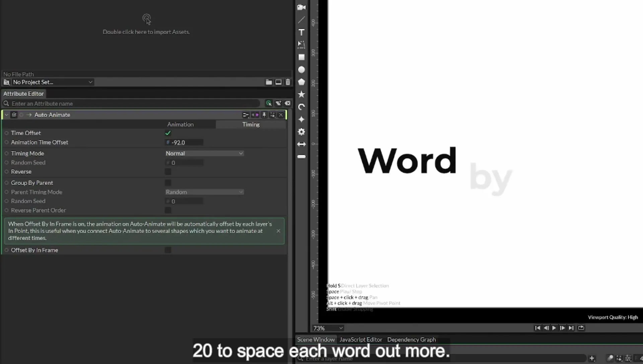Enable Group By Parent checkbox
Viewport: 643px width, 364px height.
click(168, 183)
